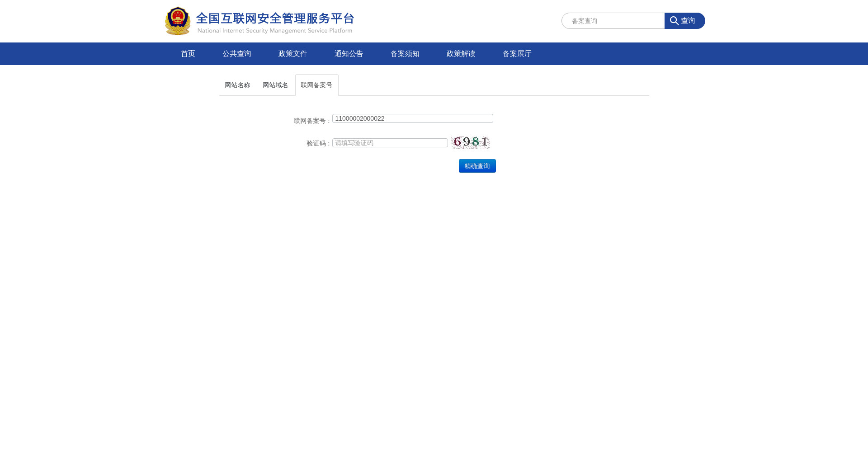The image size is (868, 470).
Task: Open the 首页 home navigation item
Action: tap(188, 54)
